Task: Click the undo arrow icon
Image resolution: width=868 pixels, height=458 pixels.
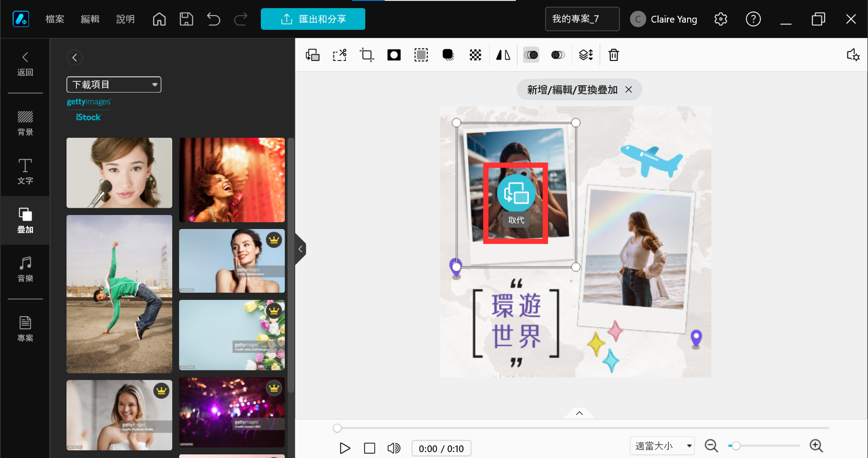Action: 213,19
